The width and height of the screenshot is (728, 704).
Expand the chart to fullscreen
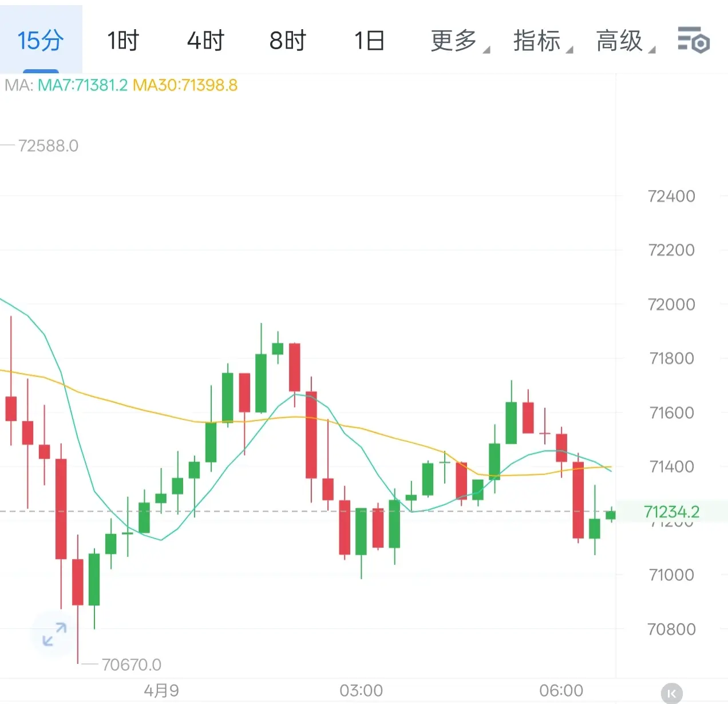tap(55, 634)
